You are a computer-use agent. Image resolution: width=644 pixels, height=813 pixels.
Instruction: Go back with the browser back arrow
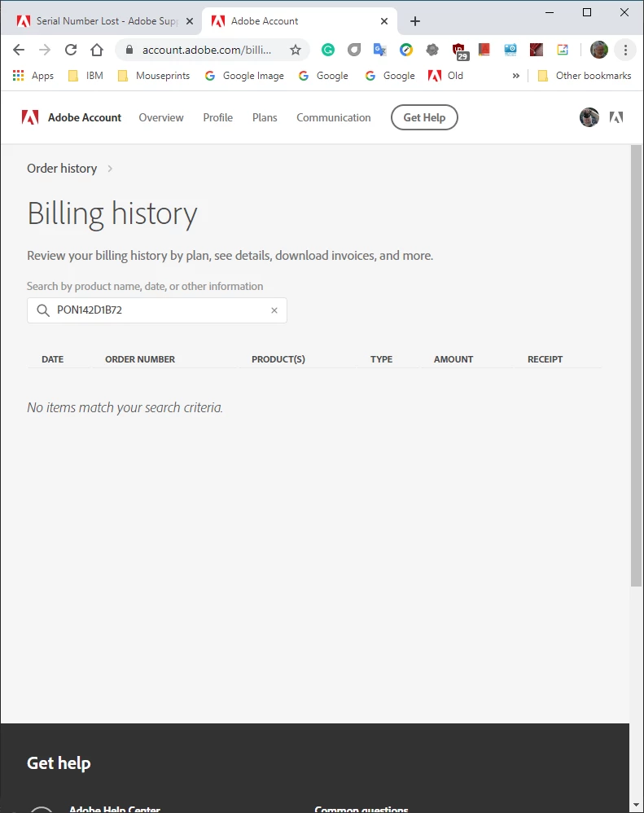pyautogui.click(x=19, y=50)
